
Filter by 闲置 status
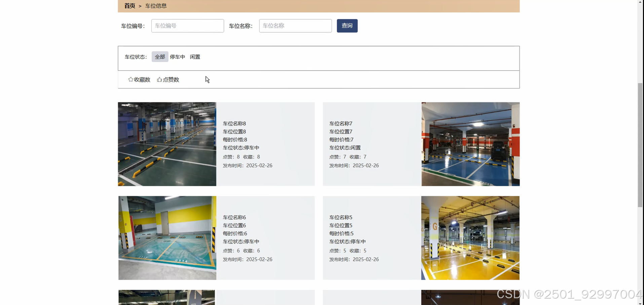coord(195,57)
